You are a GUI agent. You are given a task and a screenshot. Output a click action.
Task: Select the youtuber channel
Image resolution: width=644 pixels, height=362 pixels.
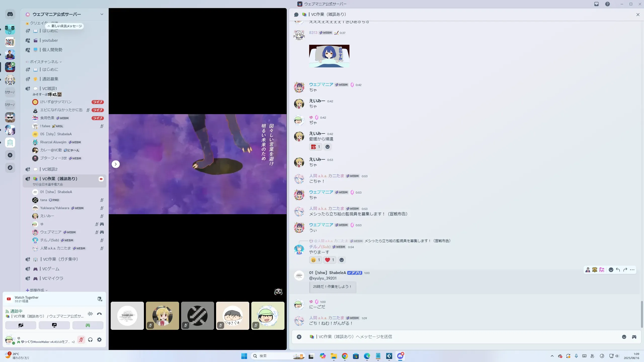[x=50, y=40]
